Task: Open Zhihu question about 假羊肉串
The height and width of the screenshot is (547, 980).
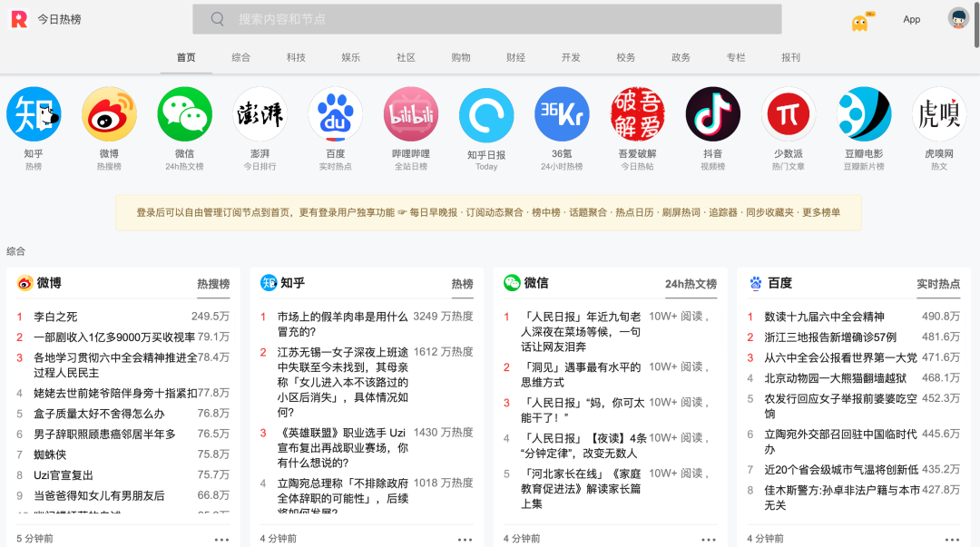Action: (342, 325)
